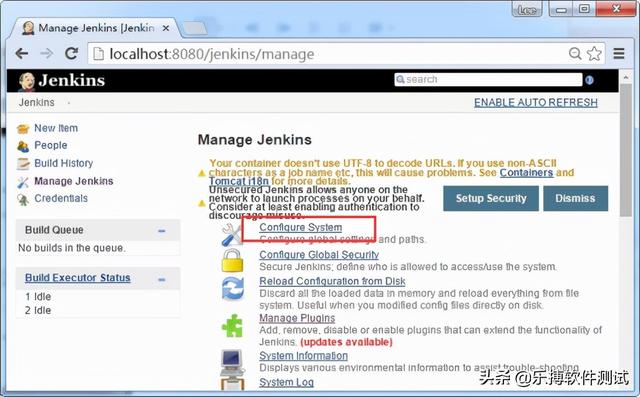This screenshot has width=640, height=397.
Task: Select the Manage Jenkins browser tab
Action: point(95,28)
